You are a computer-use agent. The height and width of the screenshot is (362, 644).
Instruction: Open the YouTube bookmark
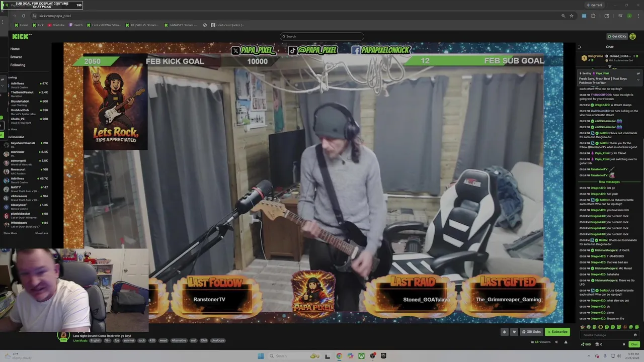pyautogui.click(x=56, y=25)
